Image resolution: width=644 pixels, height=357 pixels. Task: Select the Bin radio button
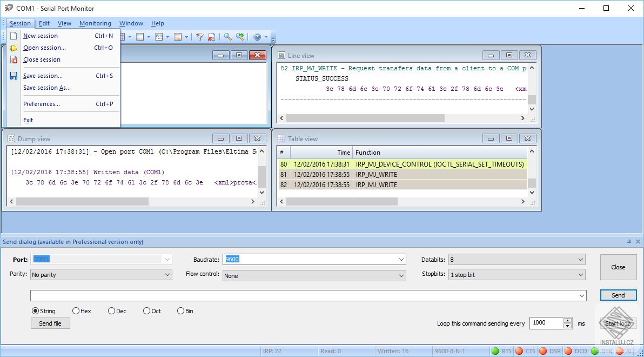coord(180,310)
